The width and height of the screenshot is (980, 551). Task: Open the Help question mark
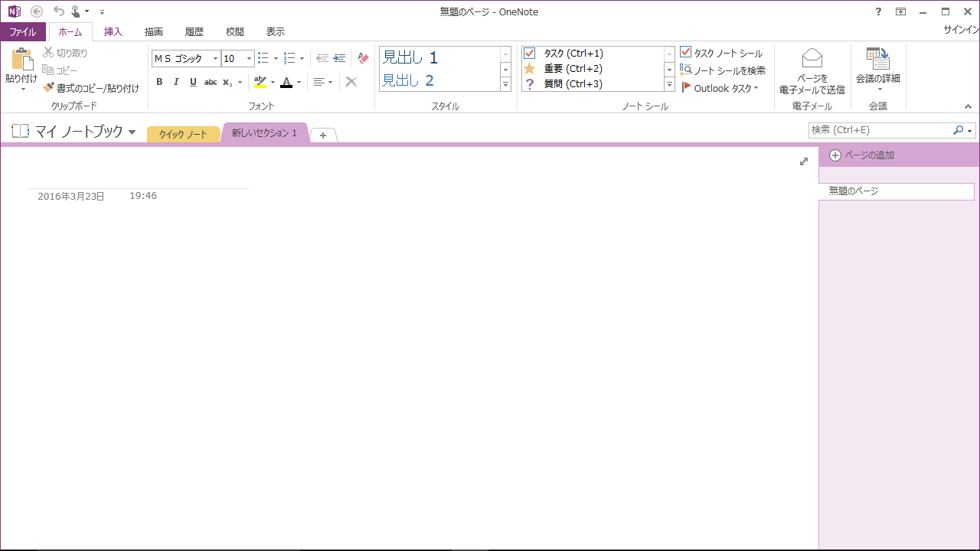pyautogui.click(x=878, y=11)
